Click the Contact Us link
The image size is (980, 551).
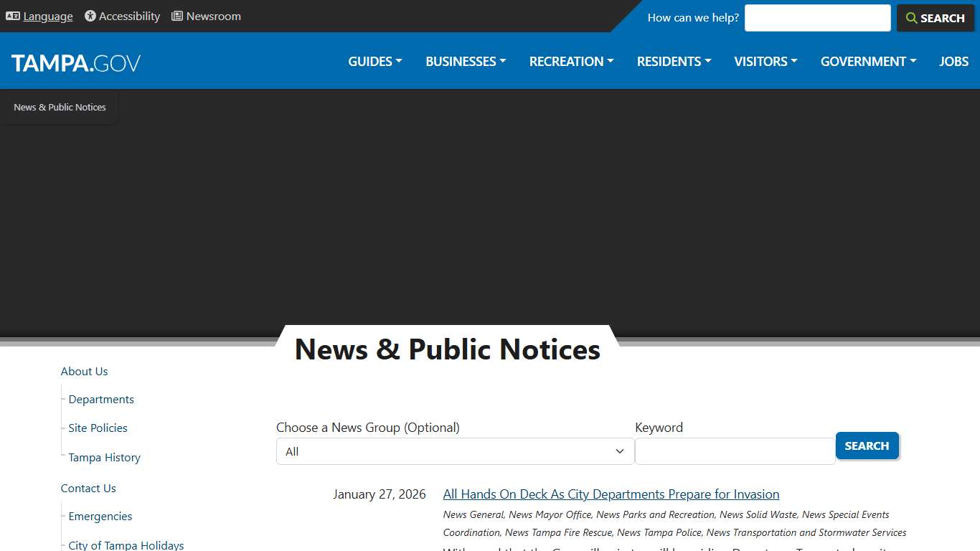click(88, 488)
